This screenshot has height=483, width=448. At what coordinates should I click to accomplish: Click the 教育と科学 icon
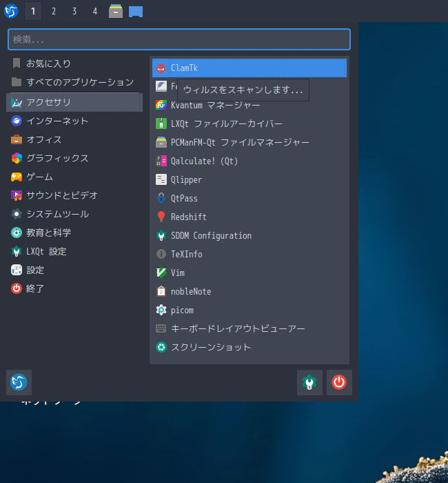click(x=17, y=233)
